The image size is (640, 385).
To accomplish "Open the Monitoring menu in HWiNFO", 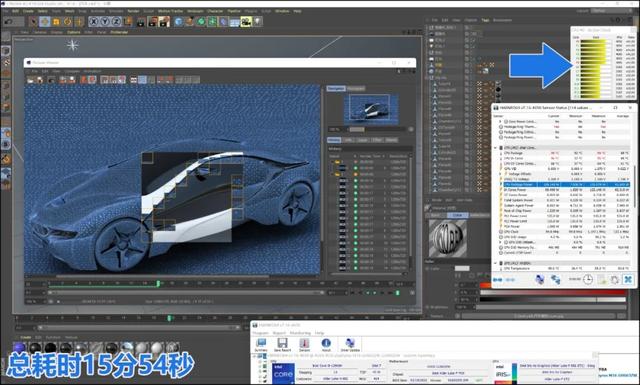I will coord(300,333).
